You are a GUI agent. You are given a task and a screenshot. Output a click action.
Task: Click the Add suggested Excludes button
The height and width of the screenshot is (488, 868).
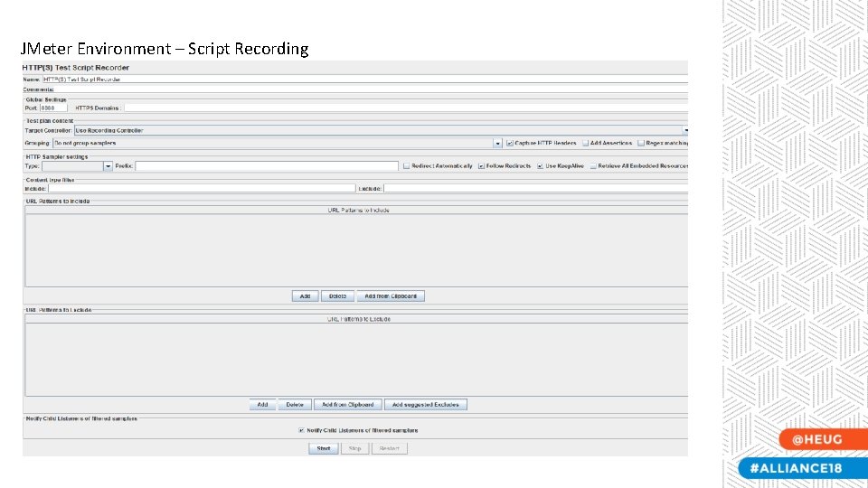pos(425,405)
